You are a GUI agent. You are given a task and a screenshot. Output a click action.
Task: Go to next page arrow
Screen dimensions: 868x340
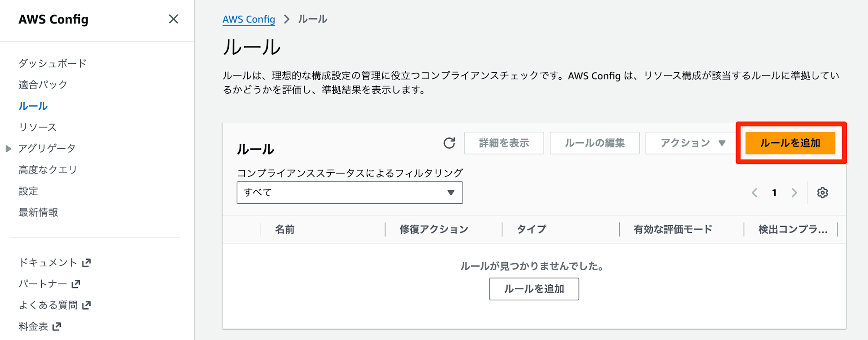794,193
